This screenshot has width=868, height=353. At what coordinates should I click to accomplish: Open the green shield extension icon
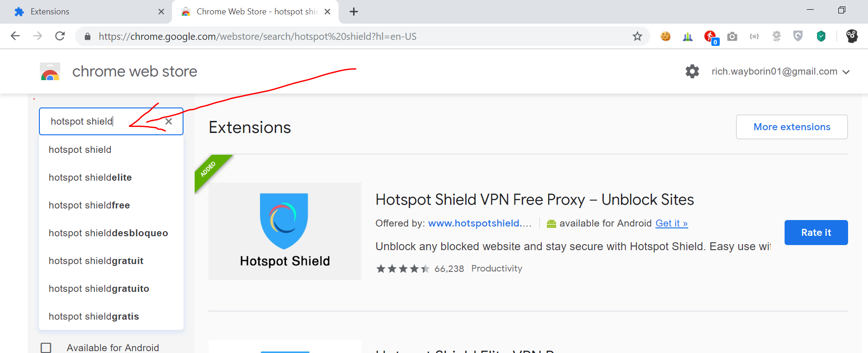click(821, 36)
